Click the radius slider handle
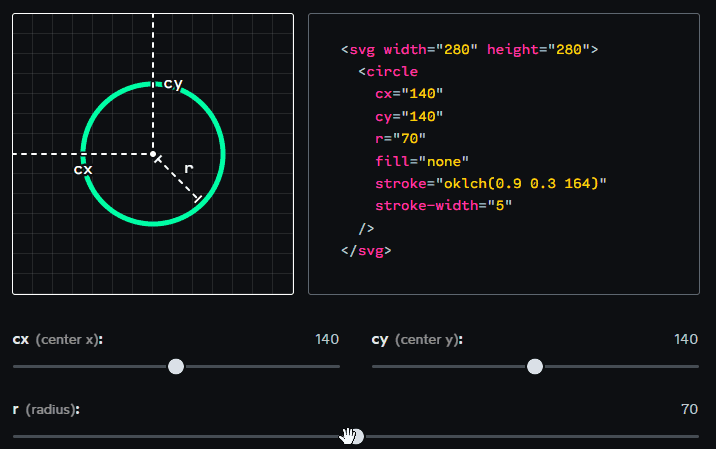The height and width of the screenshot is (449, 716). 356,436
